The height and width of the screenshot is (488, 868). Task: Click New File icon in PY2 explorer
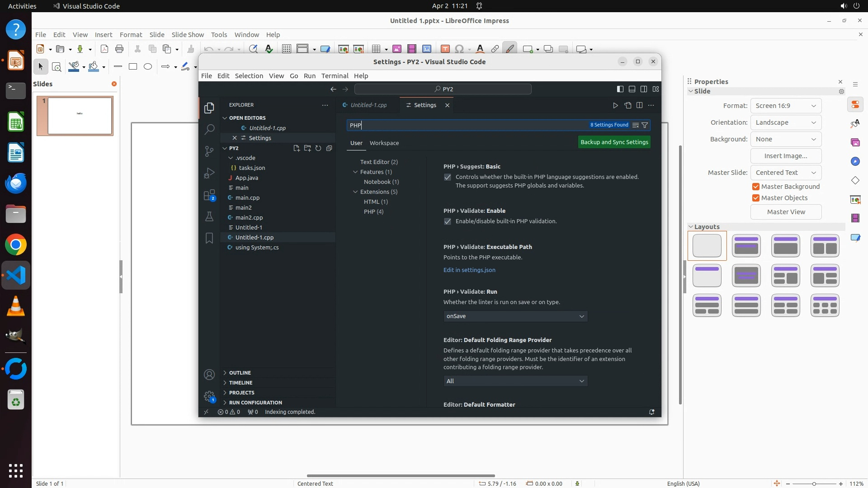coord(297,148)
